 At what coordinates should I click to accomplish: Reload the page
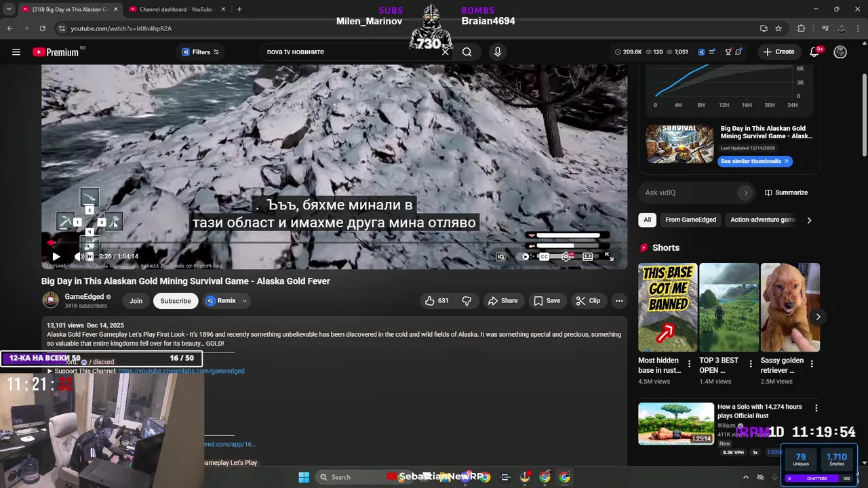click(42, 28)
